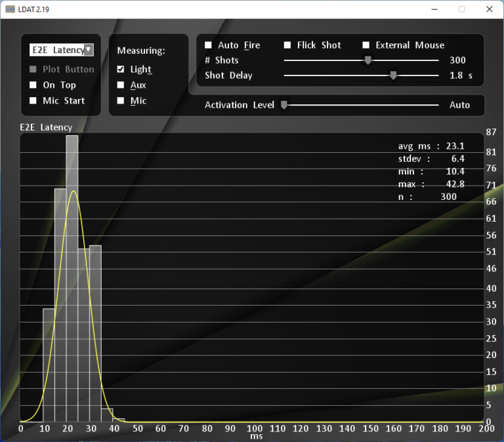The width and height of the screenshot is (504, 442).
Task: Toggle External Mouse checkbox
Action: 366,45
